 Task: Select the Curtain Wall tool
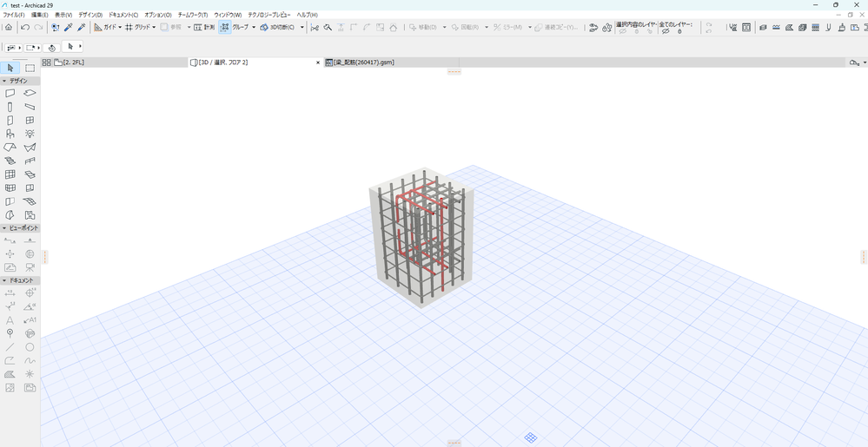pyautogui.click(x=10, y=174)
